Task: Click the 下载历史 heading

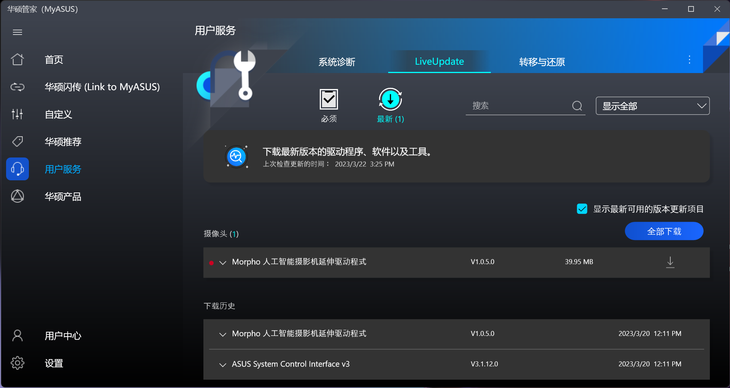Action: pyautogui.click(x=219, y=306)
